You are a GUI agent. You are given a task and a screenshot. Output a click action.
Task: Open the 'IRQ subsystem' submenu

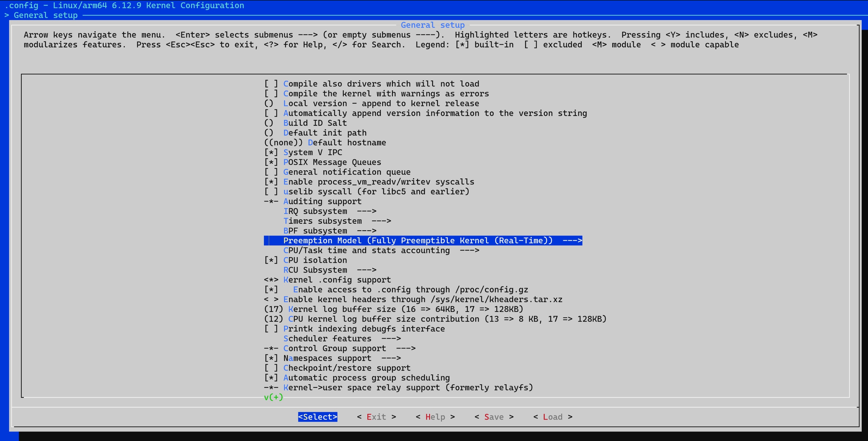330,211
